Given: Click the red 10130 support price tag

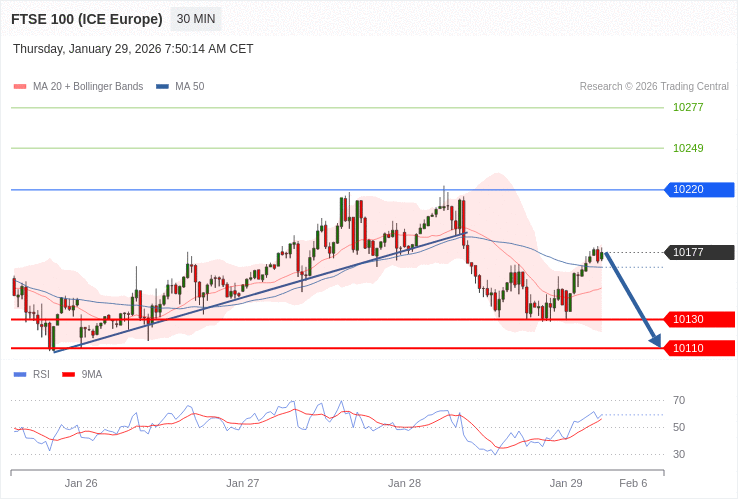Looking at the screenshot, I should tap(699, 320).
